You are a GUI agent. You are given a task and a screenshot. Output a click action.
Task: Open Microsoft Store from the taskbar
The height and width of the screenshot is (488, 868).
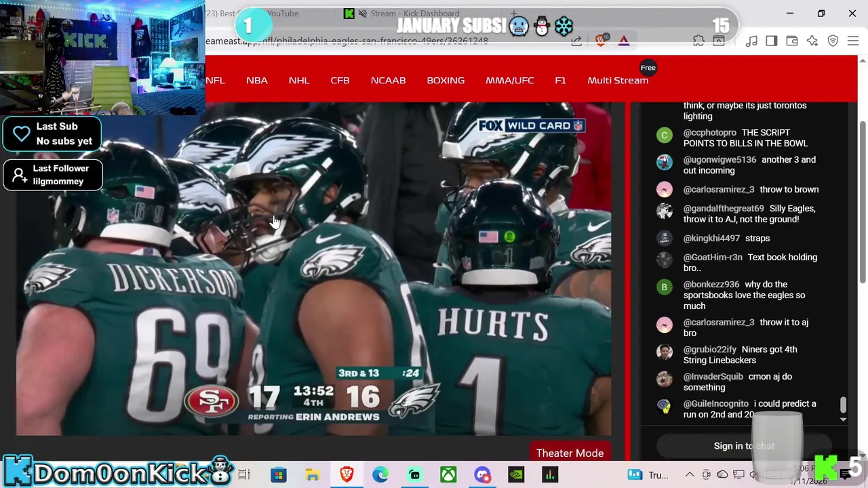(278, 474)
